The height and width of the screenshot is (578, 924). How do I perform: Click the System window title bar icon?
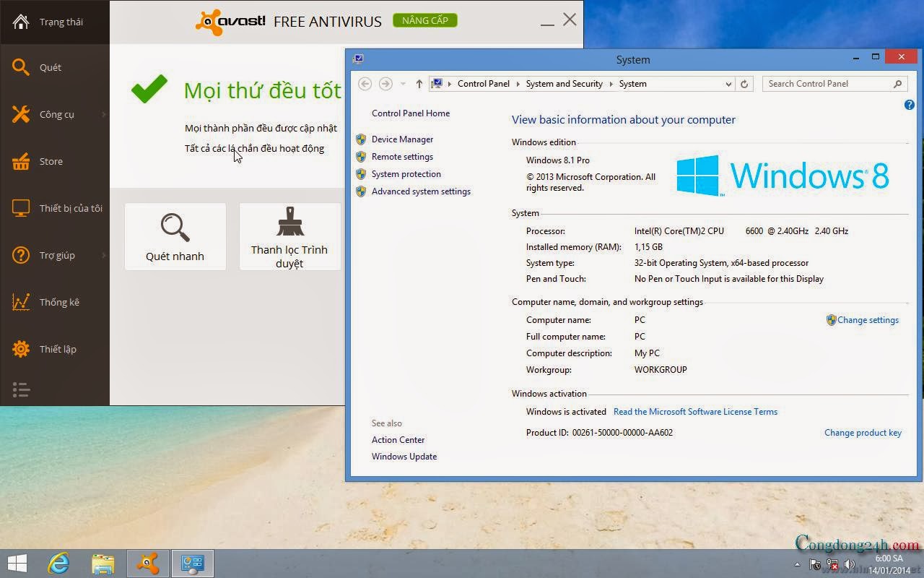(x=358, y=59)
